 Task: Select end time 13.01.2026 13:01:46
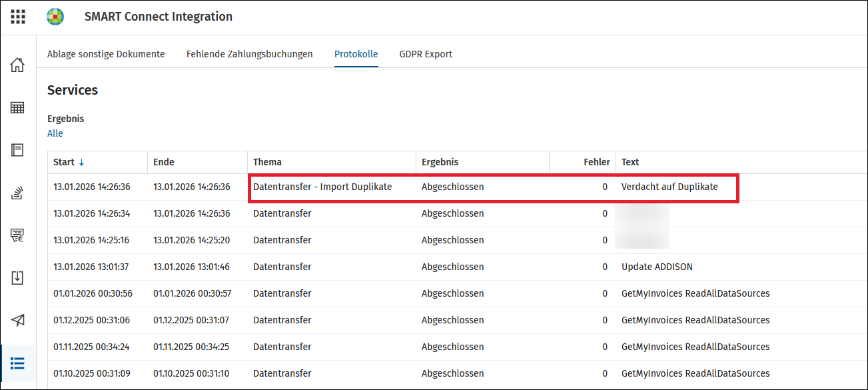coord(192,267)
